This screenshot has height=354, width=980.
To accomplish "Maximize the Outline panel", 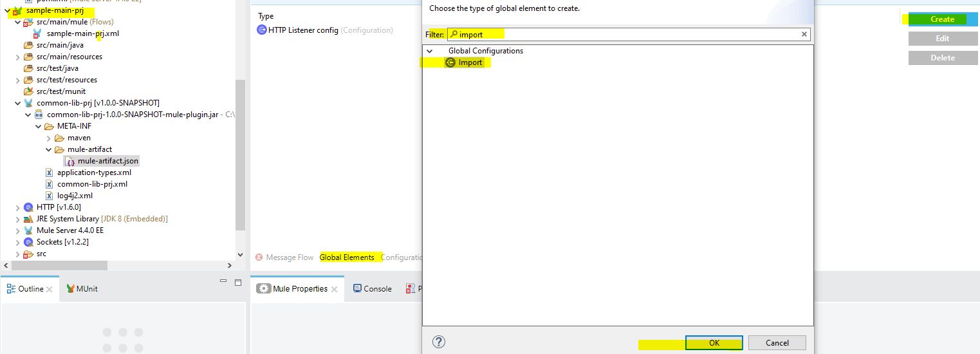I will [x=237, y=281].
